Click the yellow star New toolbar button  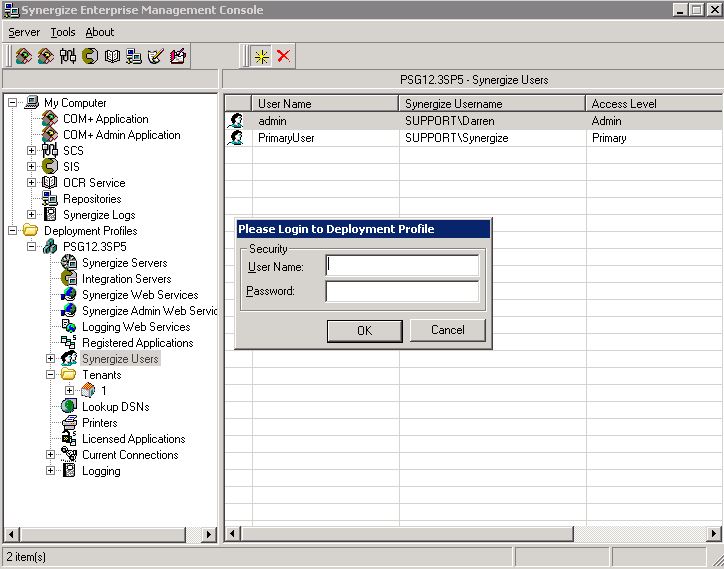tap(261, 56)
